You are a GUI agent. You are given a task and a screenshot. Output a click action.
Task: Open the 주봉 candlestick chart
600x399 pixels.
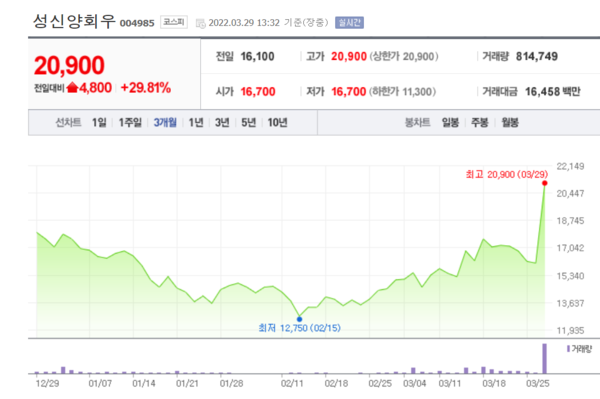click(x=480, y=122)
